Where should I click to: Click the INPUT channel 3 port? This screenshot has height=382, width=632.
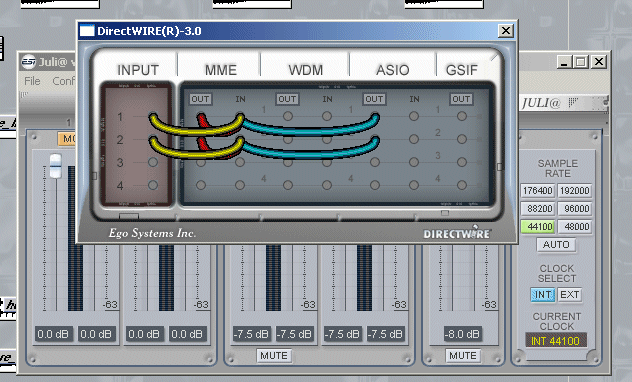point(153,162)
